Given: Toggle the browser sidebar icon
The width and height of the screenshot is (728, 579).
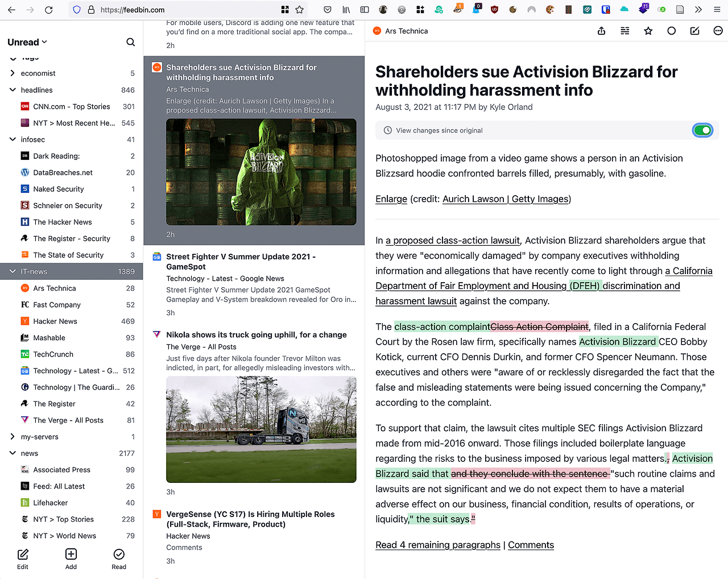Looking at the screenshot, I should (365, 10).
